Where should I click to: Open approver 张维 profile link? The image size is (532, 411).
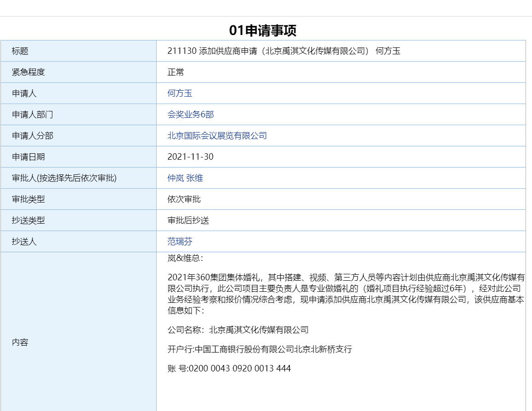pyautogui.click(x=194, y=178)
